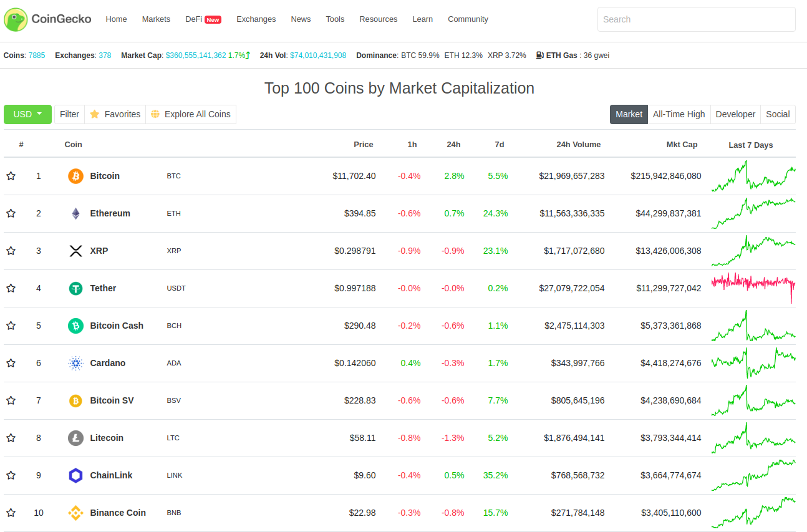
Task: Click in the Search field
Action: point(696,19)
